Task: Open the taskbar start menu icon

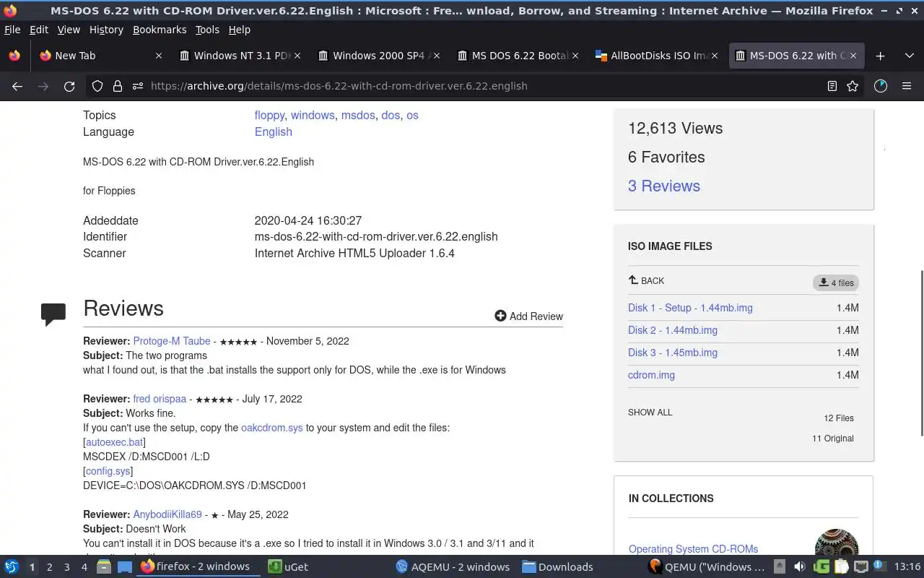Action: click(12, 566)
